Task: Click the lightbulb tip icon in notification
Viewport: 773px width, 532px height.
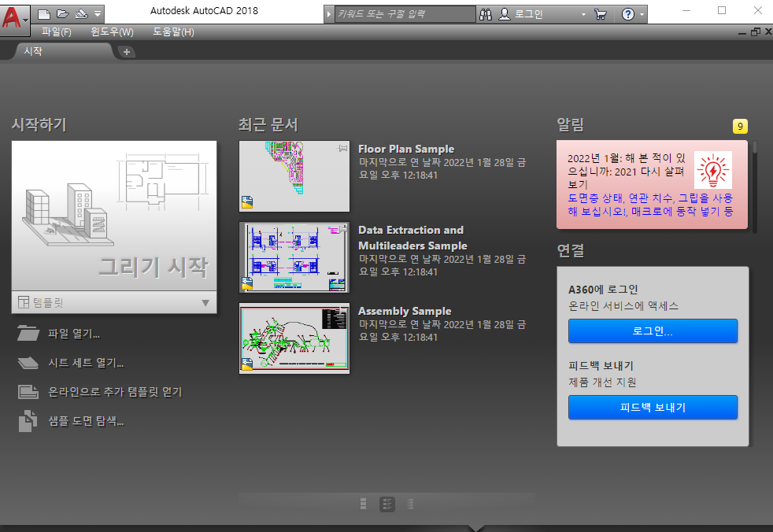Action: [x=713, y=170]
